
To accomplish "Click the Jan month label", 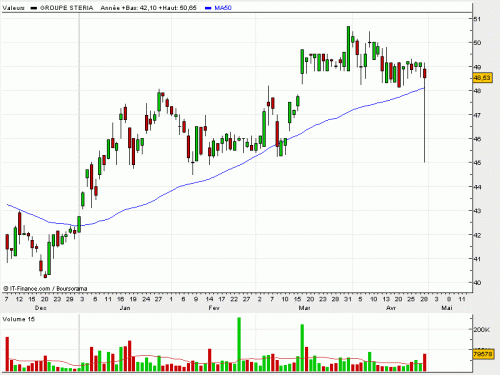I will 125,308.
